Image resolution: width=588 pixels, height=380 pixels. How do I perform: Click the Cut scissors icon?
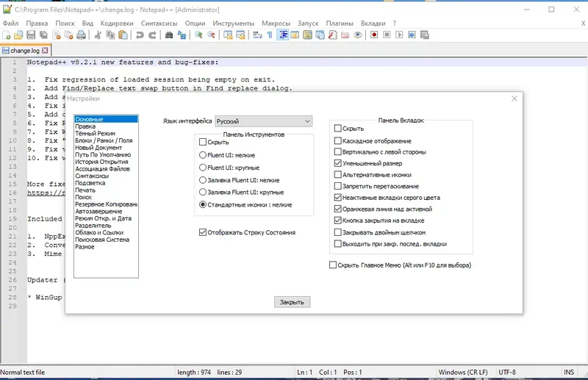pos(98,35)
